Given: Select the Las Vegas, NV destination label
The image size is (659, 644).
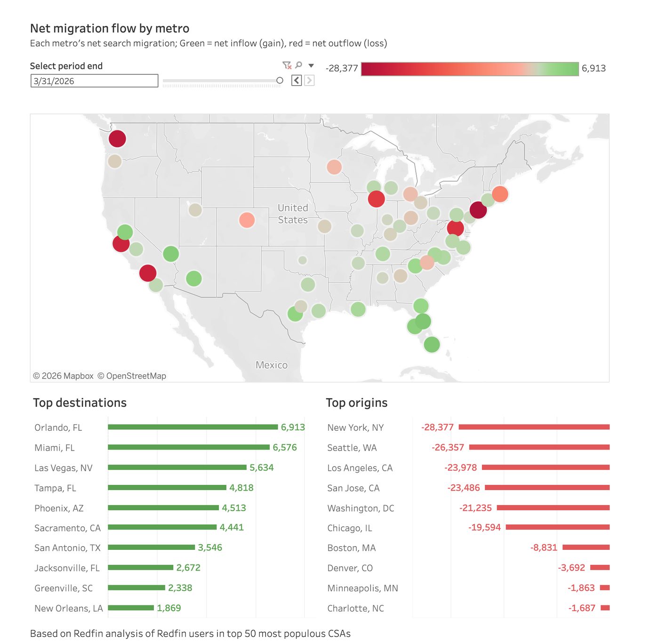Looking at the screenshot, I should click(x=64, y=468).
